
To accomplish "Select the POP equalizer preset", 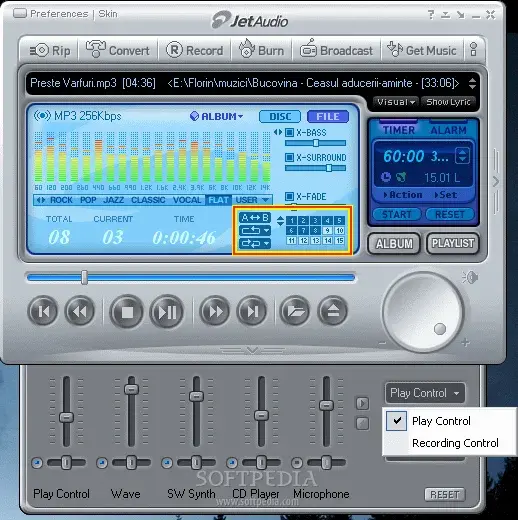I will tap(88, 200).
